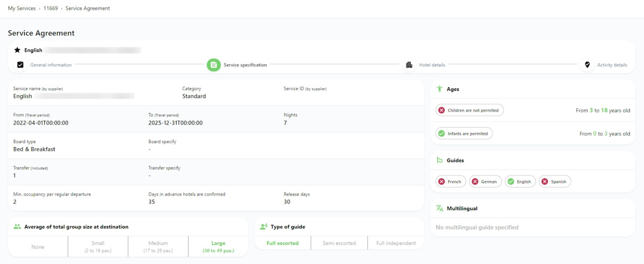The image size is (644, 264).
Task: Toggle the French guide chip
Action: click(x=450, y=182)
